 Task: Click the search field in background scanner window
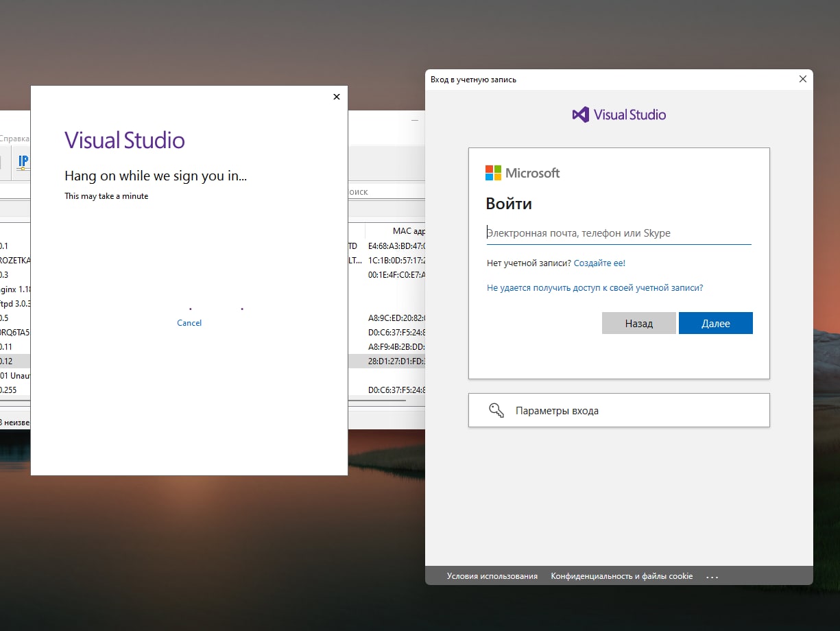tap(385, 192)
